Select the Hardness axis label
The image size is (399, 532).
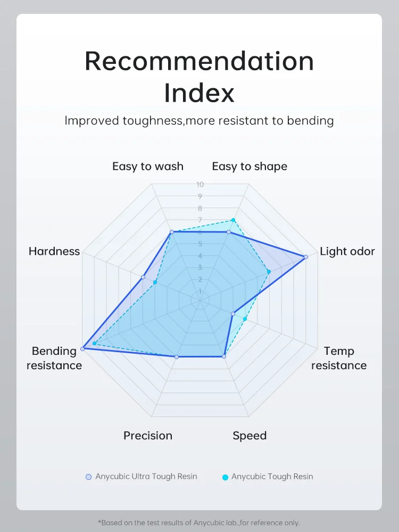point(54,251)
